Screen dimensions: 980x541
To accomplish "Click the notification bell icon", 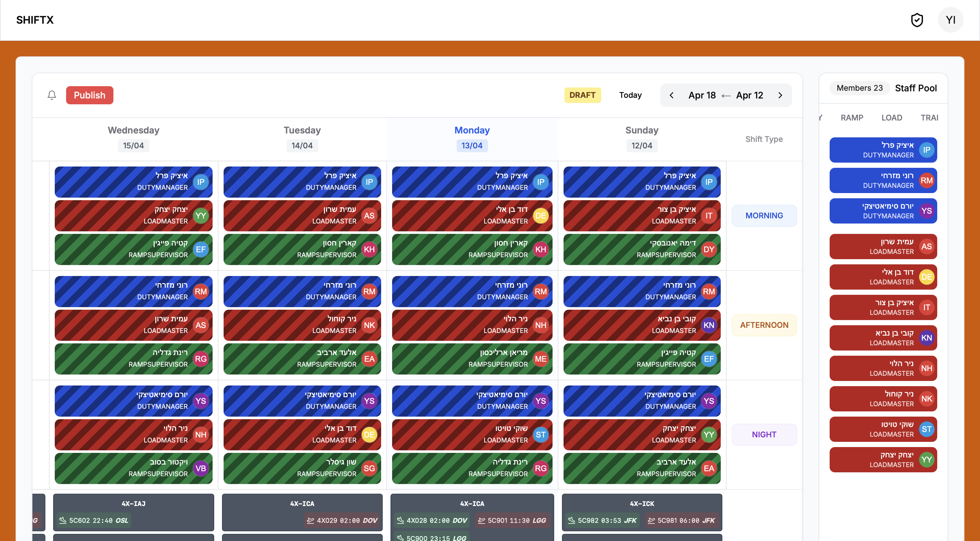I will [x=52, y=95].
